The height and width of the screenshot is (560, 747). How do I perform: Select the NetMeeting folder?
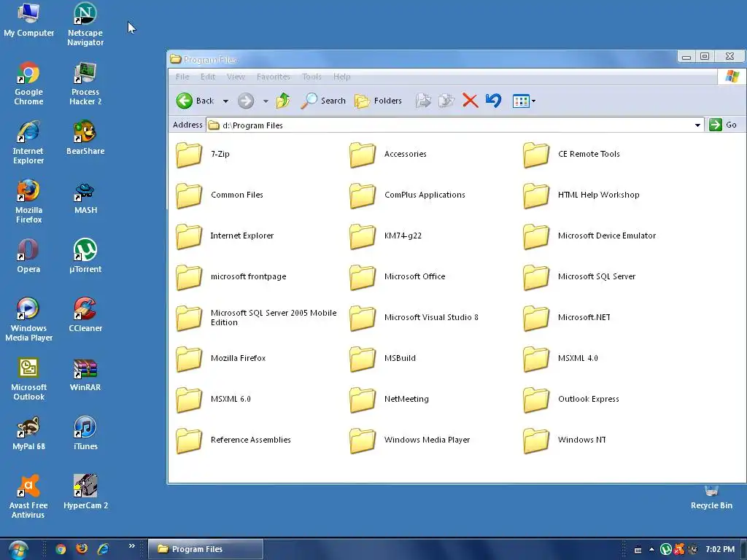tap(390, 400)
